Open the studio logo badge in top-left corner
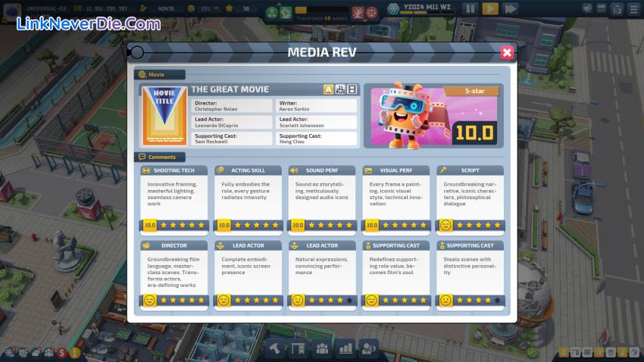Screen dimensions: 644x362 (x=11, y=11)
